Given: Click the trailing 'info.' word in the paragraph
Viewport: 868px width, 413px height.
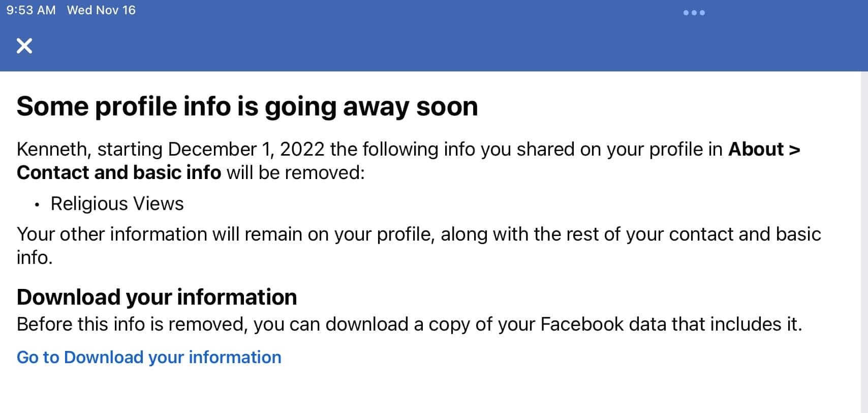Looking at the screenshot, I should pyautogui.click(x=35, y=258).
